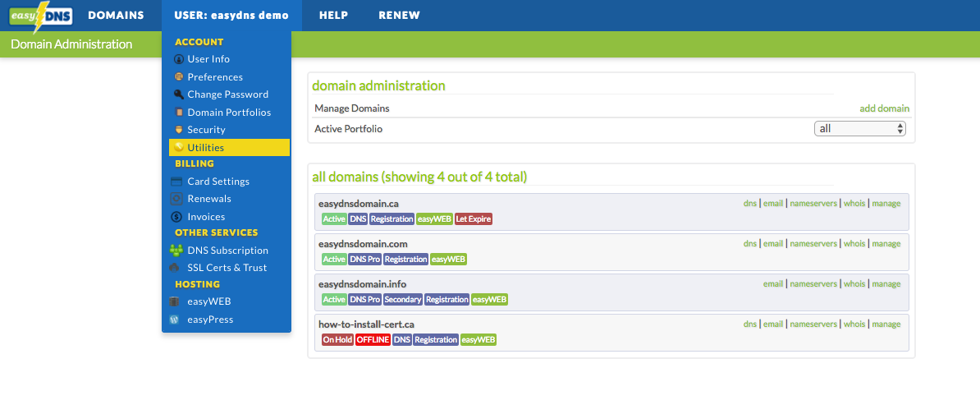Click the Change Password key icon
The width and height of the screenshot is (980, 414).
(x=179, y=94)
